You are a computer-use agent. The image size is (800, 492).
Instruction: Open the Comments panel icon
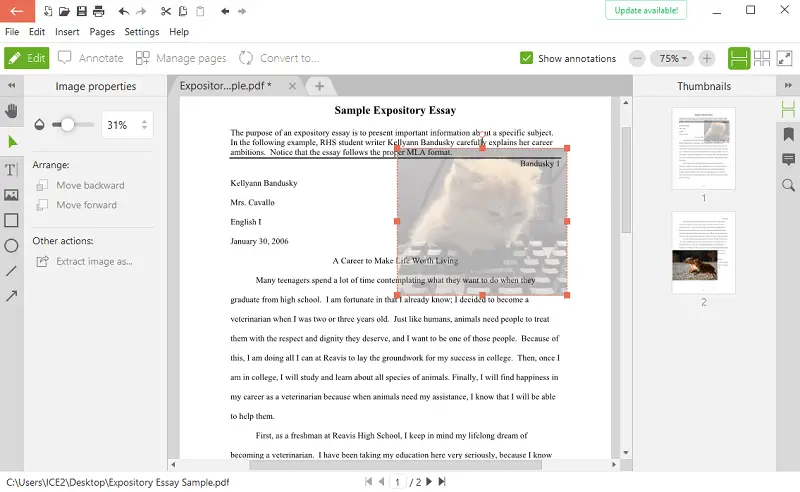[788, 160]
